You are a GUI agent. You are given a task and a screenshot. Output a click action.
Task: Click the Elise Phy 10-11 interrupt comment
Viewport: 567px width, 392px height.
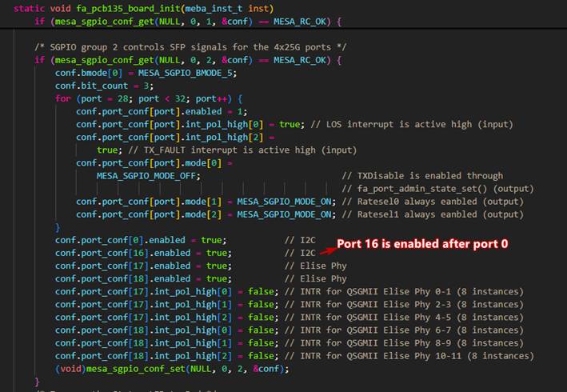click(409, 356)
